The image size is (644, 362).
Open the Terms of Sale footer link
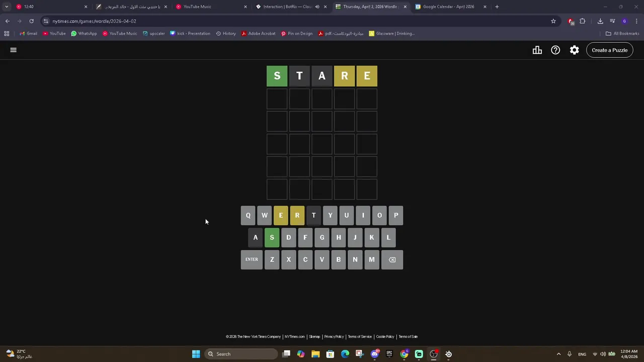pos(408,337)
